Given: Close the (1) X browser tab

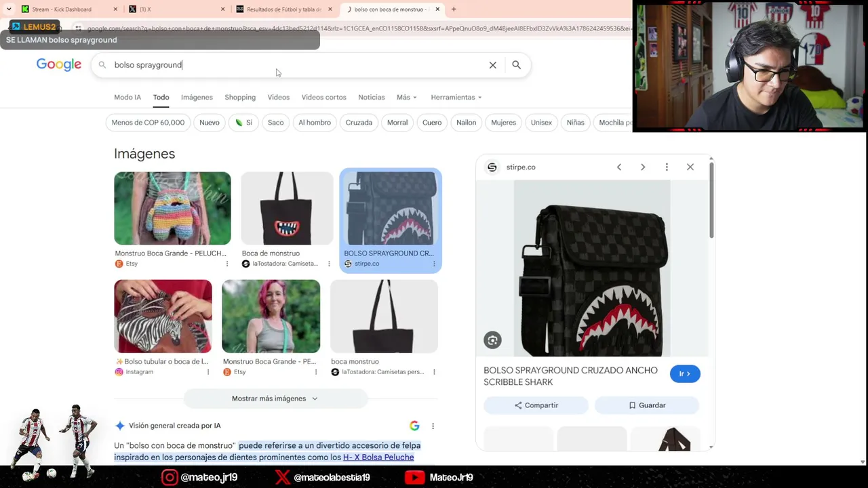Looking at the screenshot, I should pyautogui.click(x=222, y=9).
